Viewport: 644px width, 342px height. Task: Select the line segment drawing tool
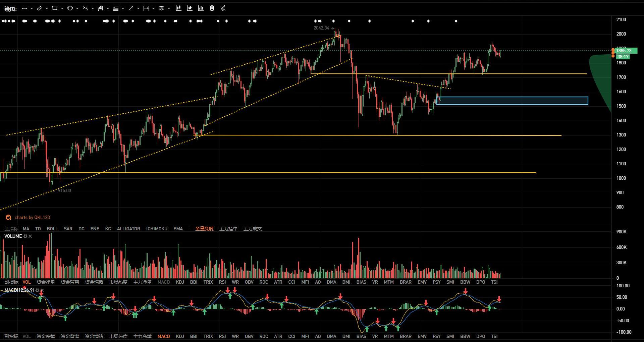coord(24,8)
